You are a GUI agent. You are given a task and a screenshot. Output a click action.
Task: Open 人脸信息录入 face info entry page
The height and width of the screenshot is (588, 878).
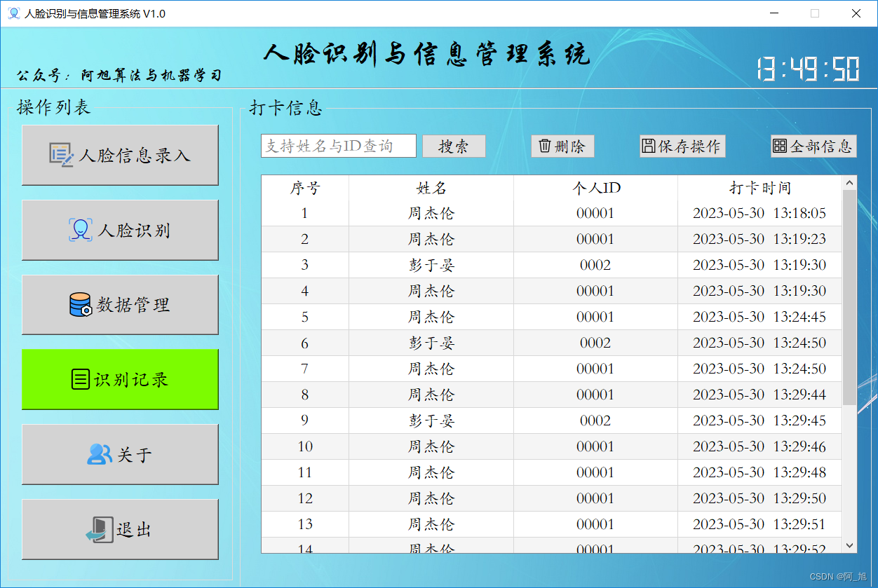pyautogui.click(x=120, y=155)
